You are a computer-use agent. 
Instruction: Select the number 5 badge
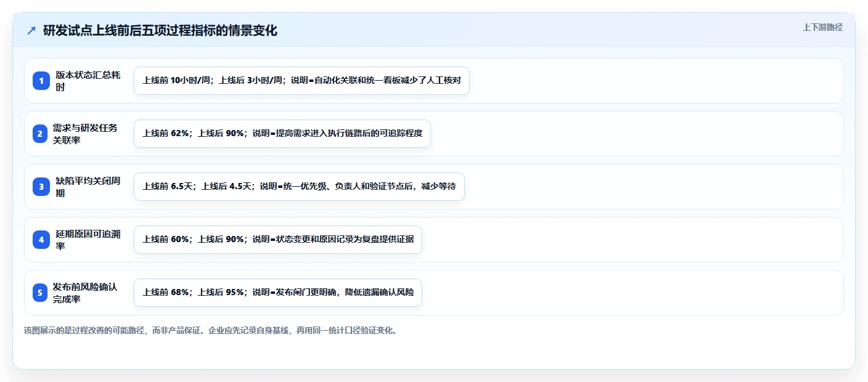coord(40,293)
